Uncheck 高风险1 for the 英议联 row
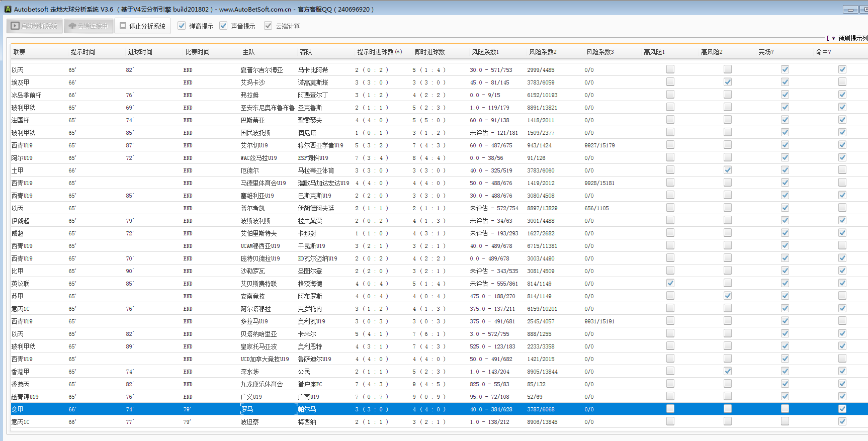Image resolution: width=868 pixels, height=441 pixels. pos(670,283)
